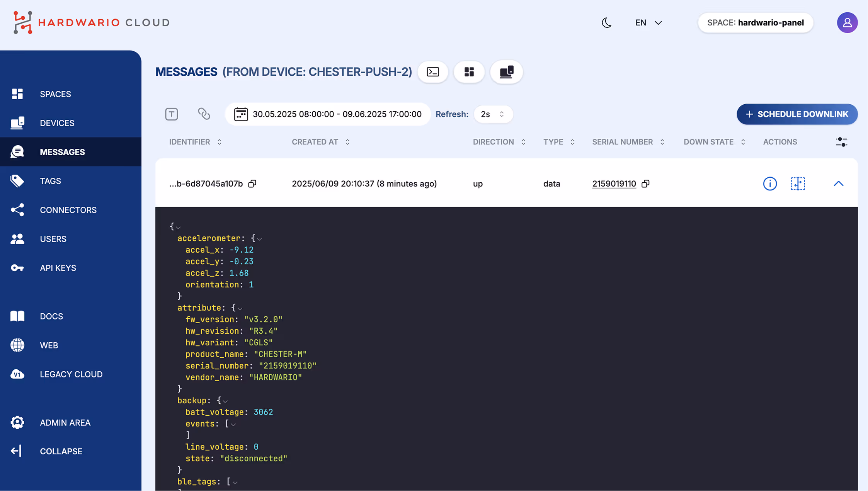
Task: Click the hw_revision value "R3.4"
Action: tap(263, 331)
